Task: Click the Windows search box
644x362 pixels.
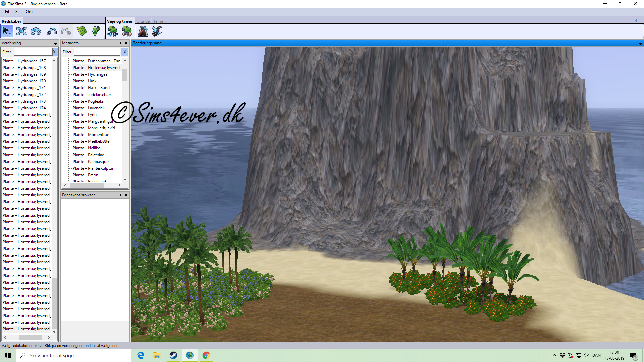Action: [x=74, y=355]
